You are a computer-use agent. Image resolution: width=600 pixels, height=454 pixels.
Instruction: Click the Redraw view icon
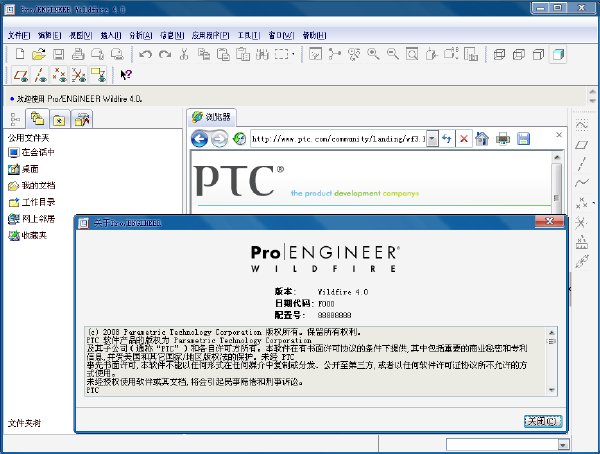coord(315,54)
